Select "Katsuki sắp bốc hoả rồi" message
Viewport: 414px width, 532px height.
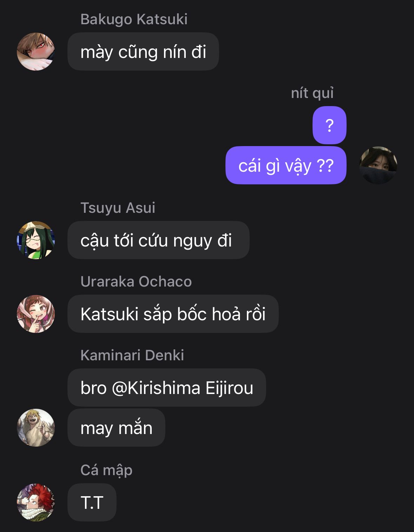(x=173, y=314)
